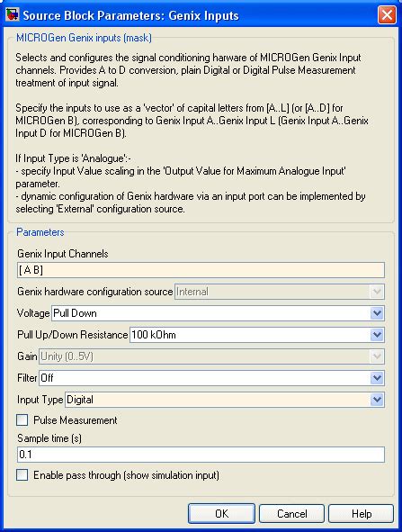This screenshot has height=532, width=402.
Task: Tick the Enable pass through checkbox
Action: click(x=22, y=475)
